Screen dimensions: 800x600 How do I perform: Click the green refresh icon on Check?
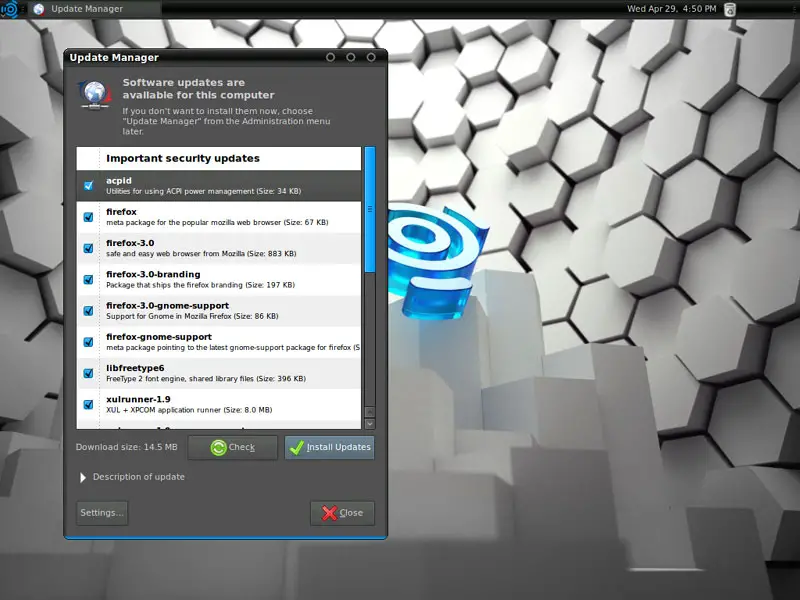218,447
